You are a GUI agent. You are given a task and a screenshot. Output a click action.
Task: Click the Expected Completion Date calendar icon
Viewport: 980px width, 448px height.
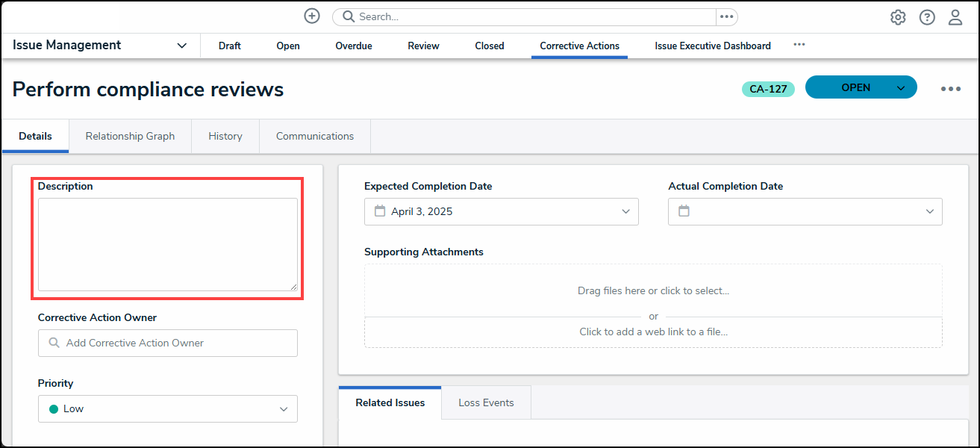click(380, 211)
